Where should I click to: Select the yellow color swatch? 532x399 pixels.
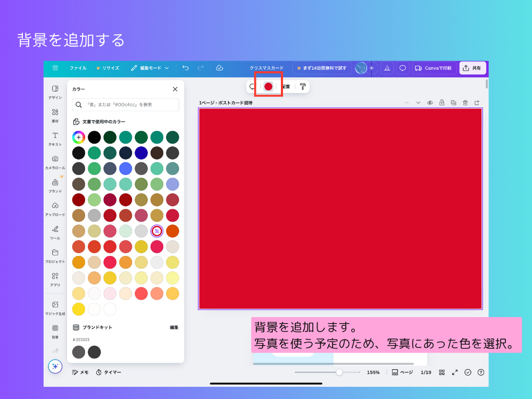[79, 309]
